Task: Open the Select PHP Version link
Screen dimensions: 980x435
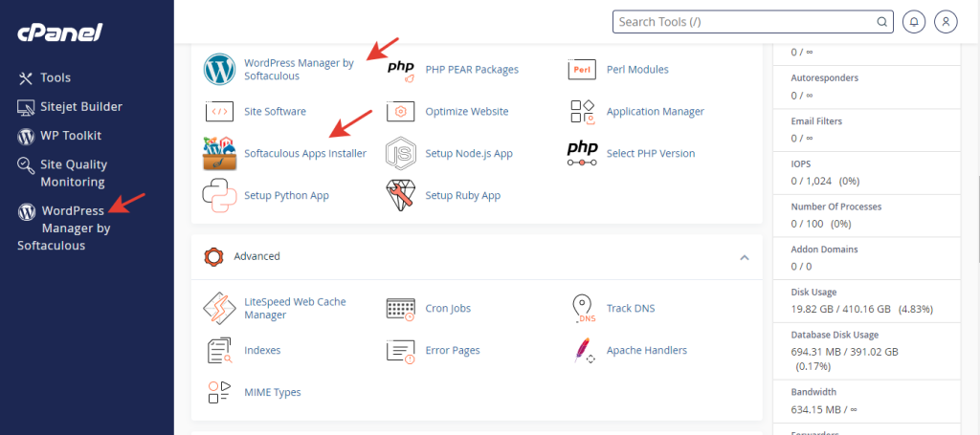Action: coord(651,154)
